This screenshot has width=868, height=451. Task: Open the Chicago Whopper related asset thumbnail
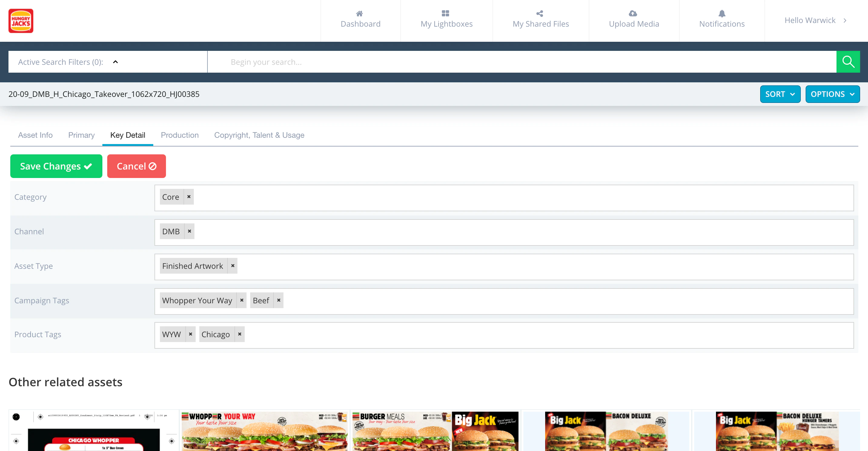pos(94,431)
